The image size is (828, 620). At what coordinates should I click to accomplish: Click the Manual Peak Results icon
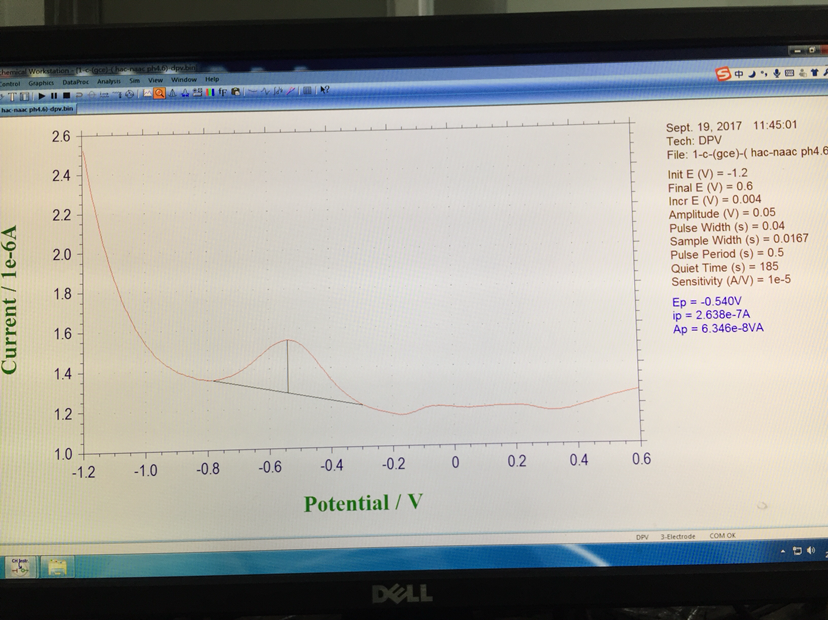point(172,93)
